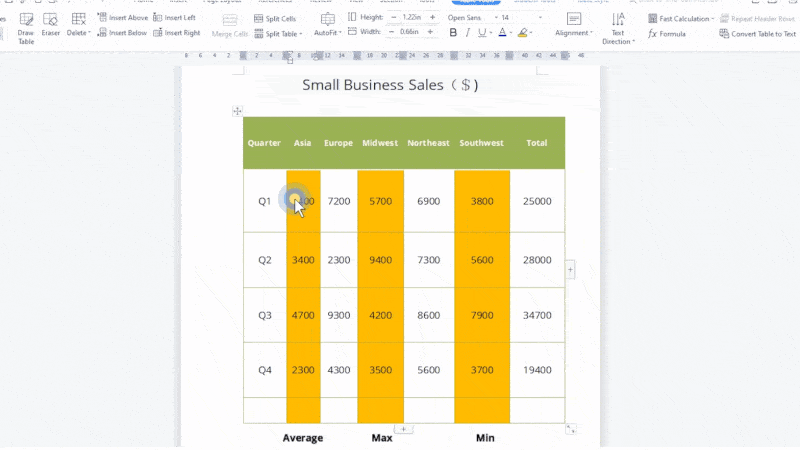The width and height of the screenshot is (800, 450).
Task: Click the Q4 Total cell 19400
Action: 537,370
